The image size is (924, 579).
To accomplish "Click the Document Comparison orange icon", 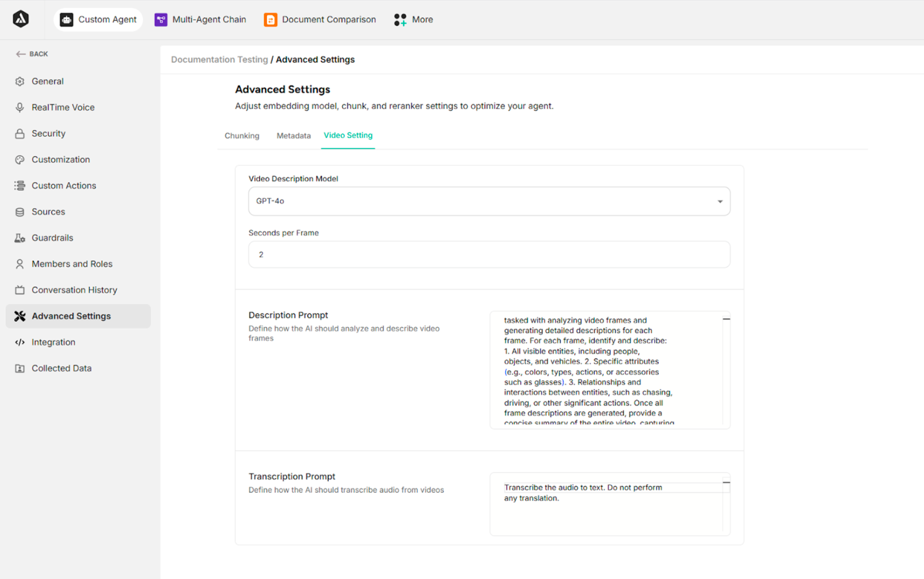I will (270, 19).
